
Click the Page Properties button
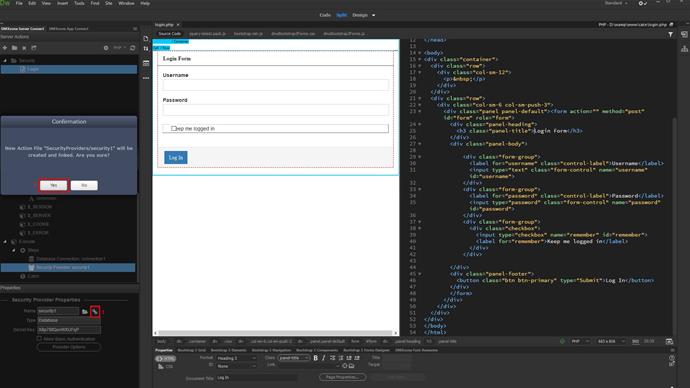pyautogui.click(x=342, y=377)
